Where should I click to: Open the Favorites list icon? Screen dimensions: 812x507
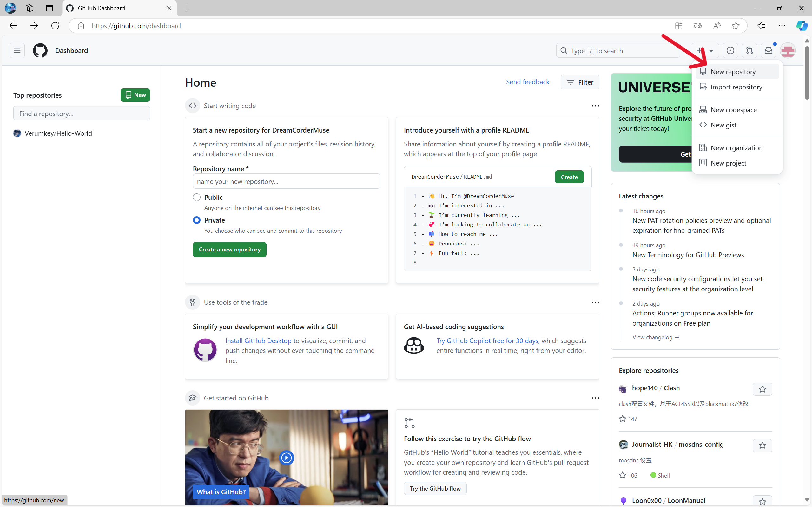click(x=761, y=26)
